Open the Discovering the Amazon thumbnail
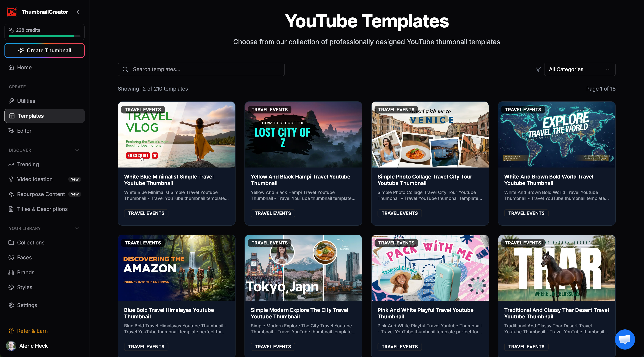This screenshot has height=357, width=644. point(176,268)
